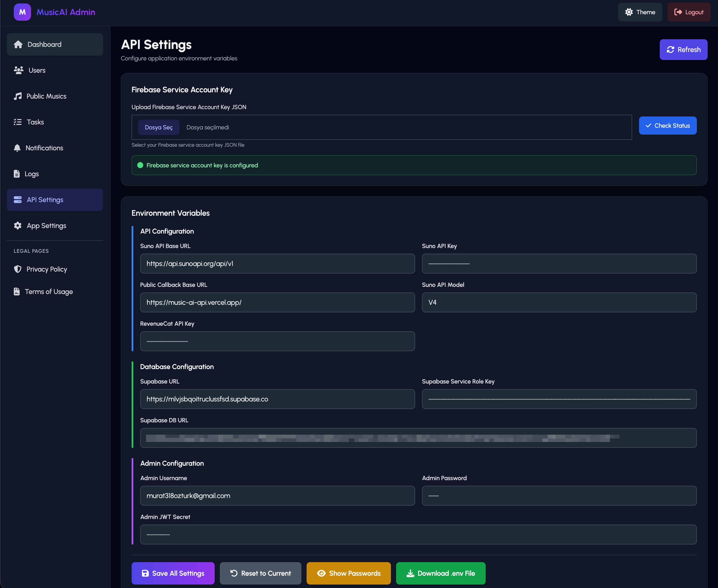Focus the Supabase DB URL field
Image resolution: width=718 pixels, height=588 pixels.
pos(419,438)
